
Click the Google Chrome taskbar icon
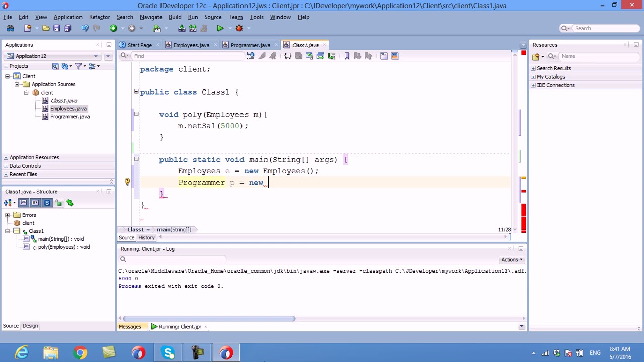pos(80,353)
